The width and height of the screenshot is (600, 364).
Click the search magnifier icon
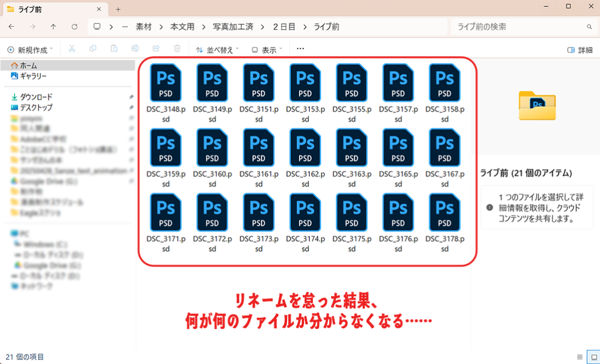click(589, 27)
